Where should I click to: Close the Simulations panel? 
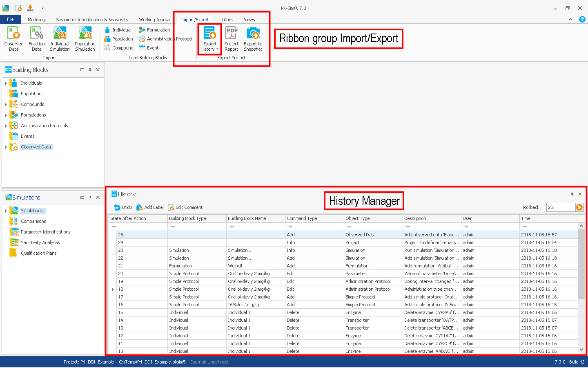click(98, 197)
